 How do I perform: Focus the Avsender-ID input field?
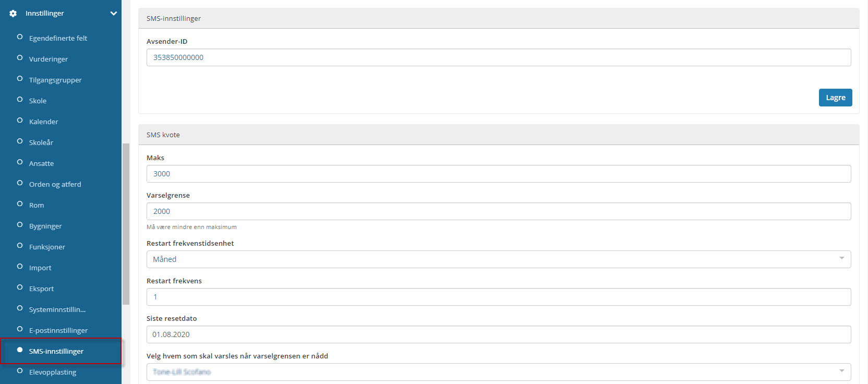(x=498, y=57)
